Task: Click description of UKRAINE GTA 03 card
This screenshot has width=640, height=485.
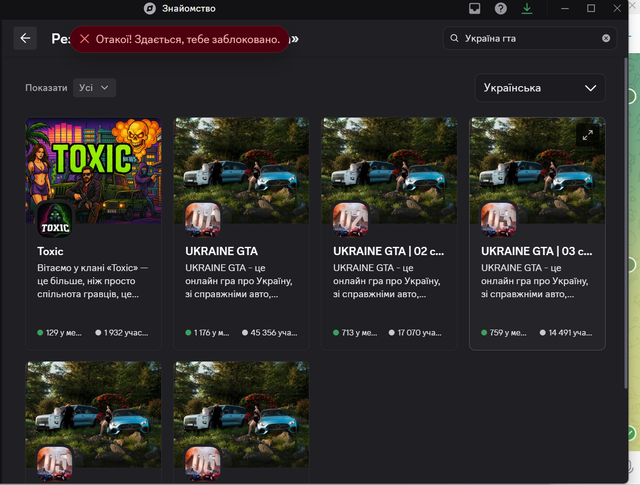Action: 535,281
